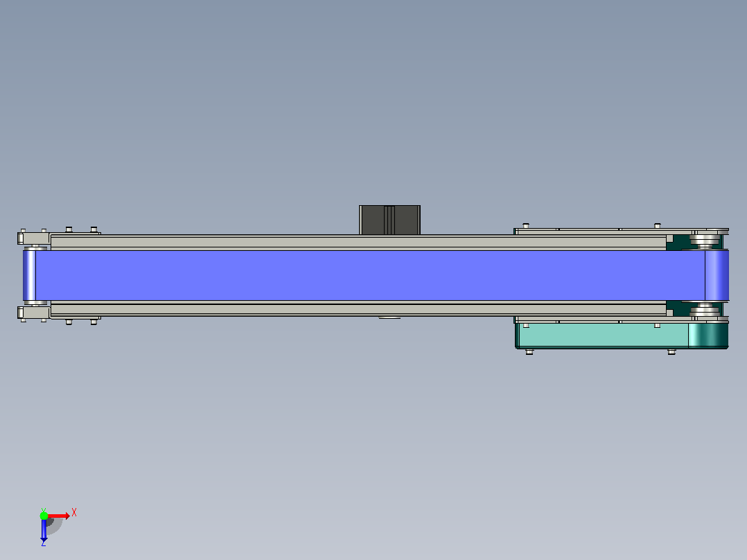This screenshot has width=747, height=560.
Task: Select the idler roller at the belt's left end
Action: (29, 275)
